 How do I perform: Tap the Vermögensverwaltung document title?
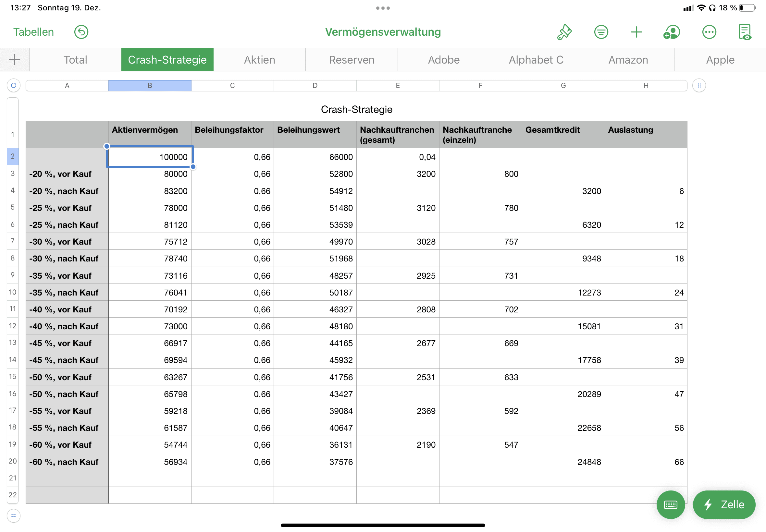pyautogui.click(x=383, y=32)
